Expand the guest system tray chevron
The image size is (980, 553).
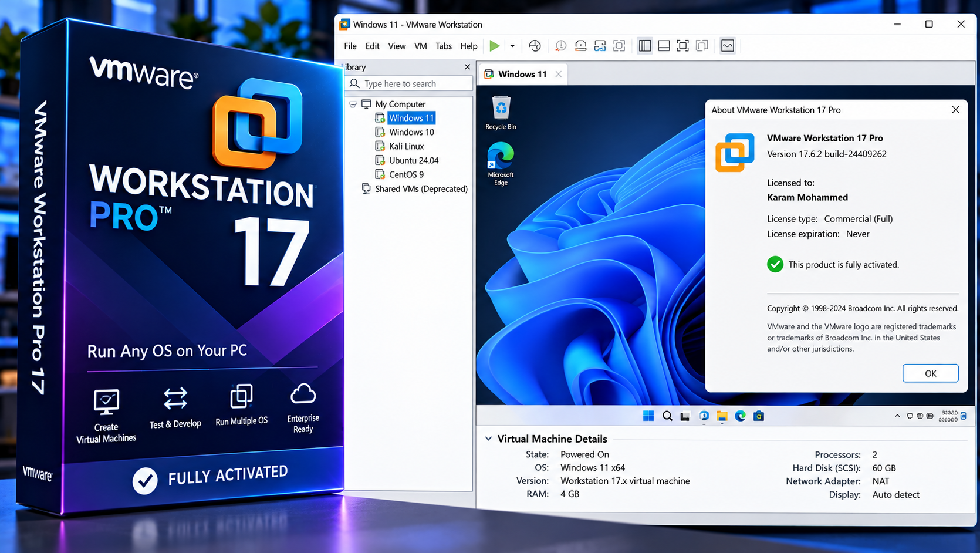[897, 416]
